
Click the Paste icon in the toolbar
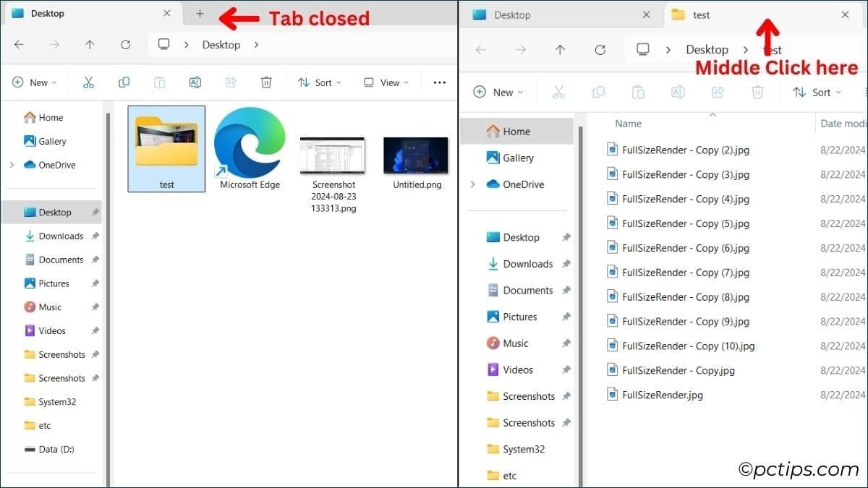[x=159, y=82]
